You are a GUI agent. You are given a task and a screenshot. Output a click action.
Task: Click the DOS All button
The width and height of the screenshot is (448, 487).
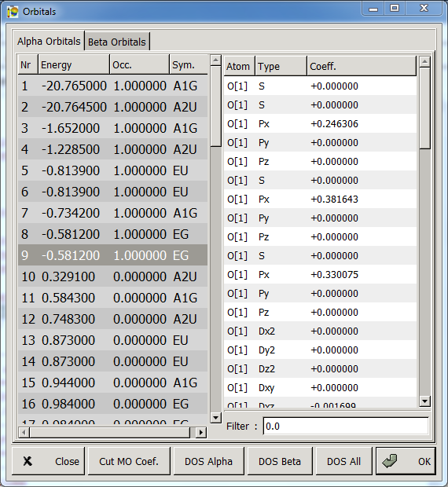pos(343,461)
